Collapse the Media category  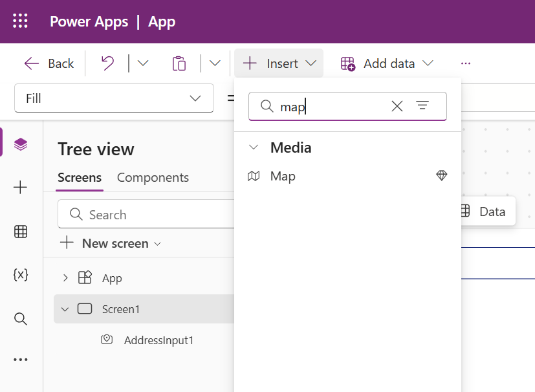[254, 147]
